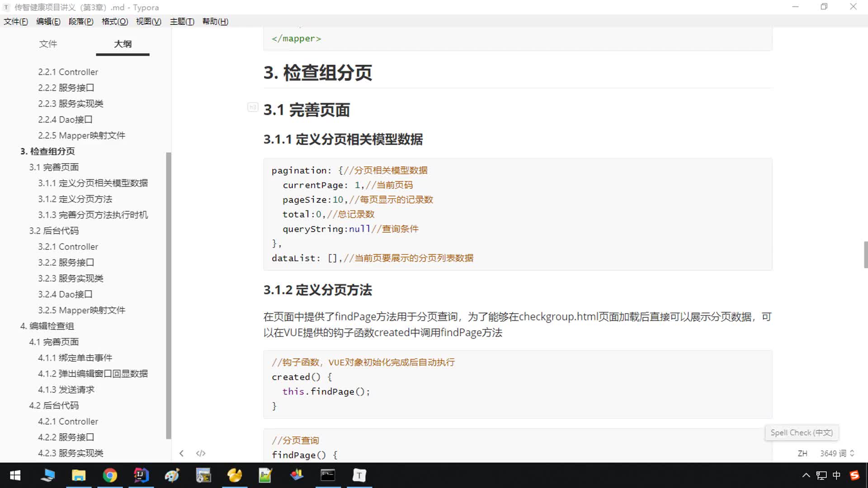Switch sidebar to 大纲 tab
Viewport: 868px width, 488px height.
pos(123,44)
